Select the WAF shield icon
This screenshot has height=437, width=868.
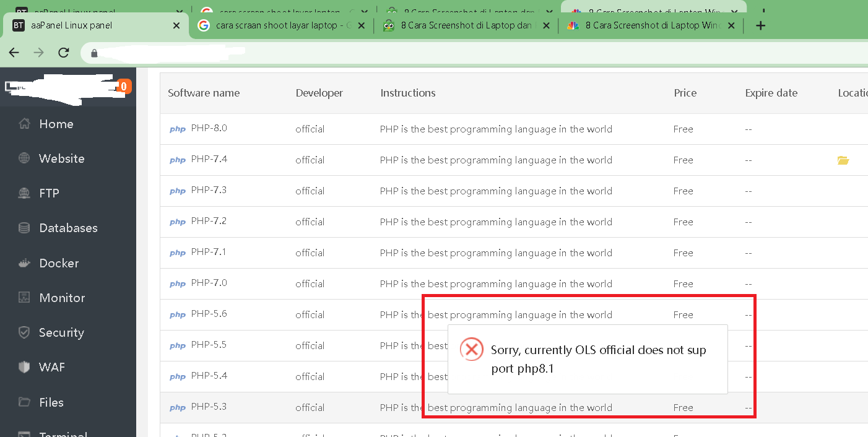pos(24,367)
